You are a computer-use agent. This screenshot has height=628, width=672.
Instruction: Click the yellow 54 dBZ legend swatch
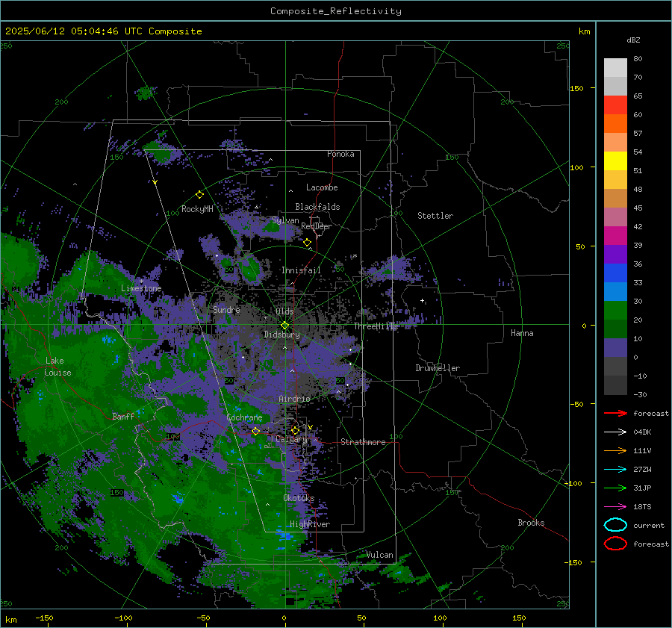click(615, 161)
